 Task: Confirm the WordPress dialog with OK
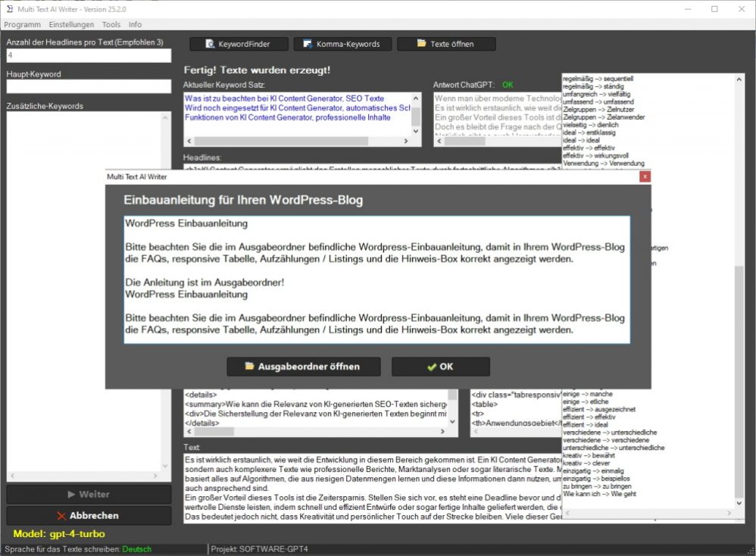coord(440,367)
